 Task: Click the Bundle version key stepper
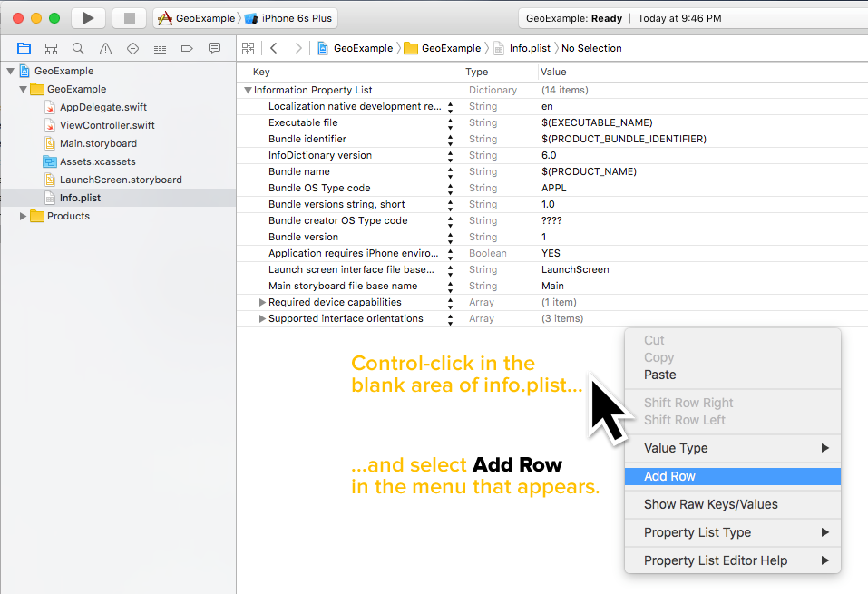pyautogui.click(x=451, y=238)
